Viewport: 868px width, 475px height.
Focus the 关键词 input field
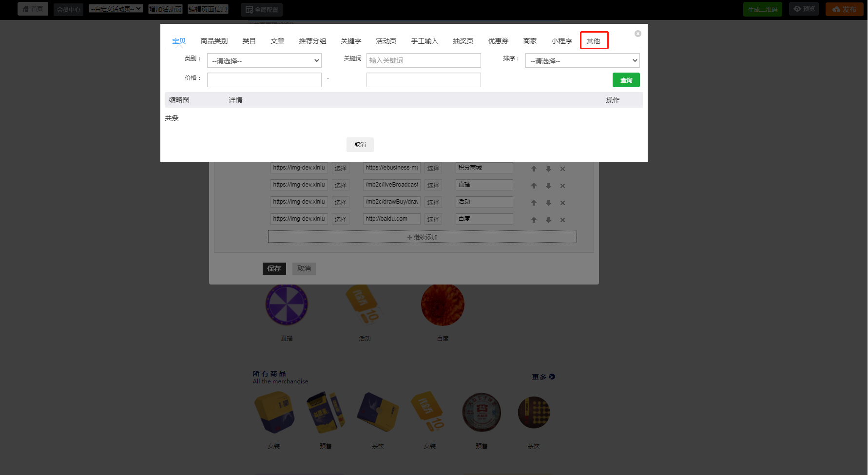click(424, 60)
